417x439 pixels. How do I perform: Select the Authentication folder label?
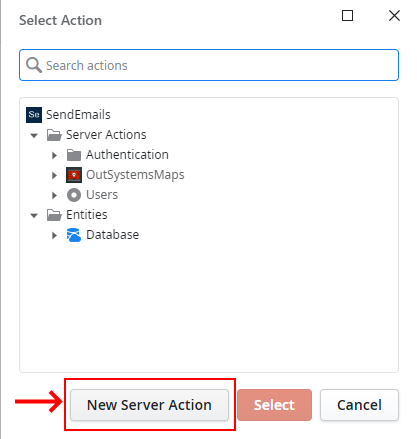(x=127, y=155)
